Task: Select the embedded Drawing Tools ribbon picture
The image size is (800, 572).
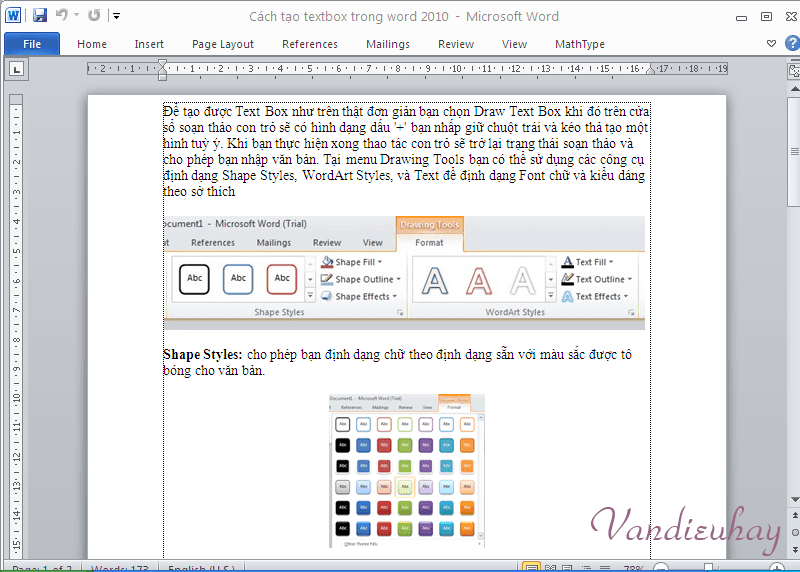Action: pyautogui.click(x=405, y=272)
